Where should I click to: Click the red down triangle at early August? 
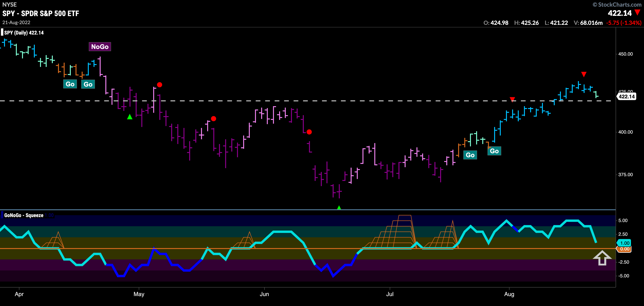(x=512, y=99)
